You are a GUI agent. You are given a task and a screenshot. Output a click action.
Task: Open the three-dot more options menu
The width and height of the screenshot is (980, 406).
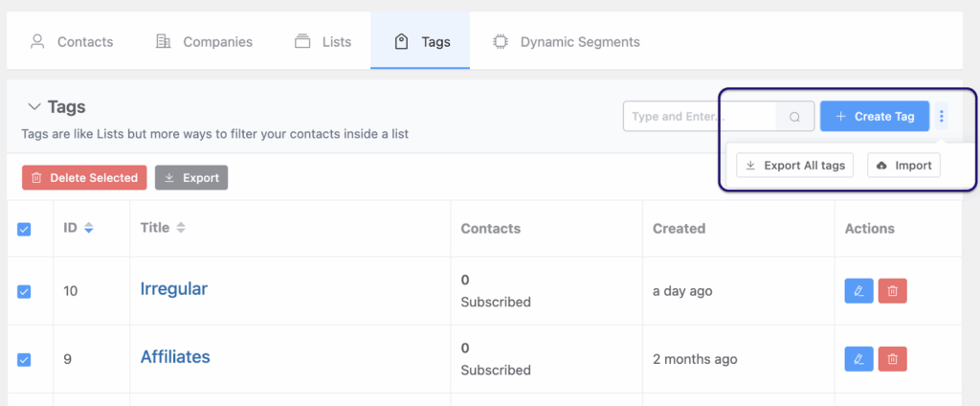point(942,117)
